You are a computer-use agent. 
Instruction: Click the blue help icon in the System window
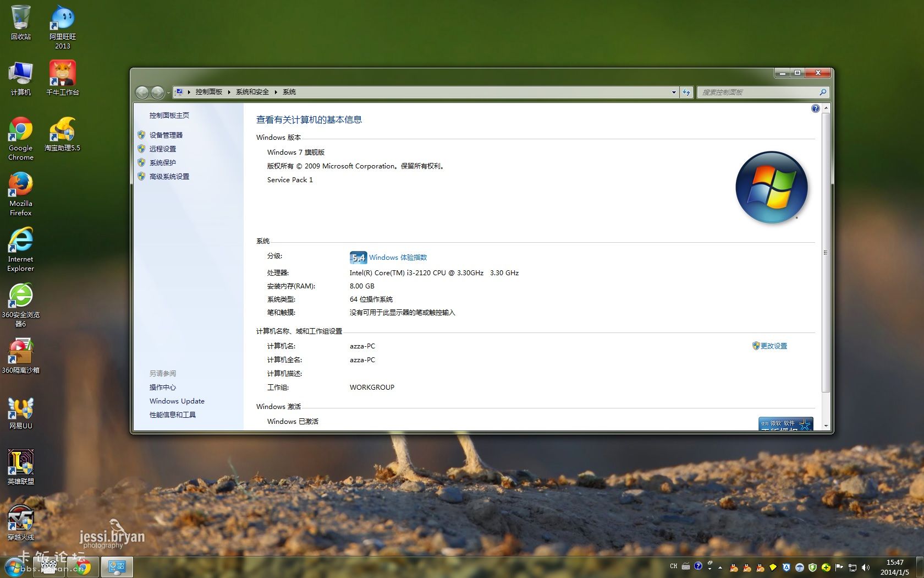(x=815, y=108)
